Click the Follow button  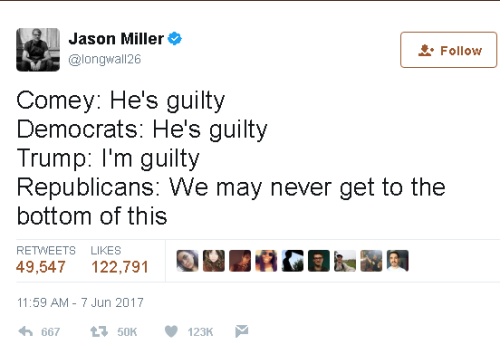click(448, 50)
